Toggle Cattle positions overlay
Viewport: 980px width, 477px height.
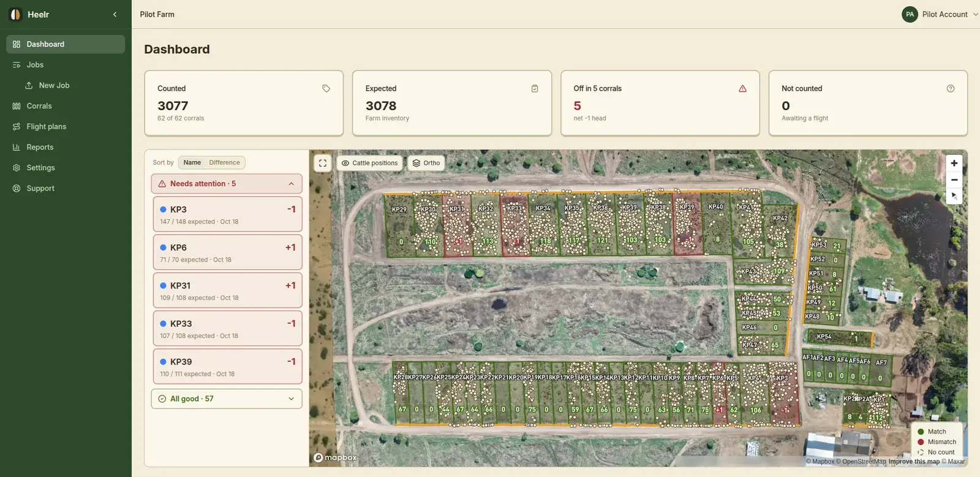pyautogui.click(x=370, y=163)
